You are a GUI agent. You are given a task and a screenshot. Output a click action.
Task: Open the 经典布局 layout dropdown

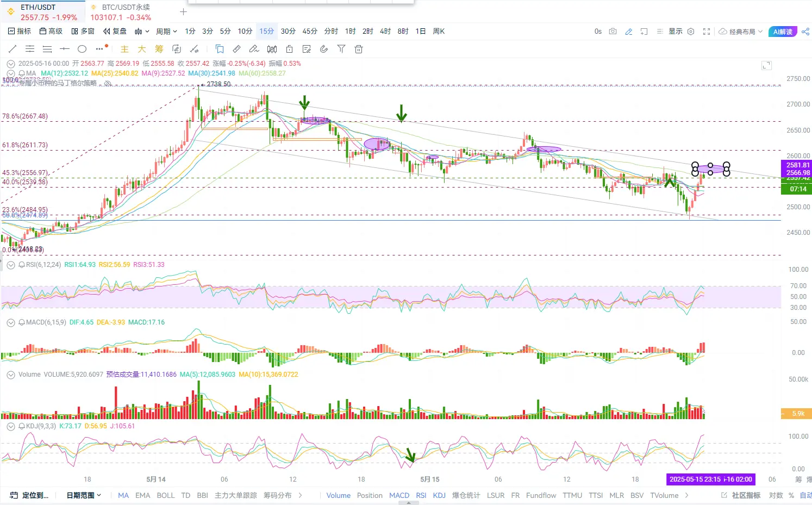[x=741, y=32]
